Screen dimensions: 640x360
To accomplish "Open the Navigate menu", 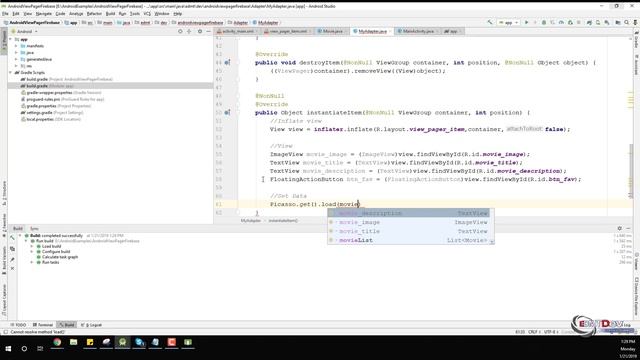I will (x=43, y=13).
